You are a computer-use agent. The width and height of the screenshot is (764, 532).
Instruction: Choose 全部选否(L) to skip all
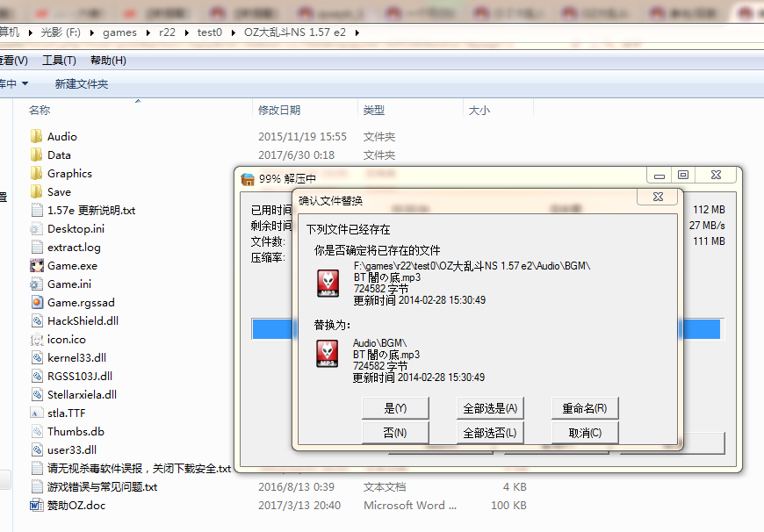490,433
